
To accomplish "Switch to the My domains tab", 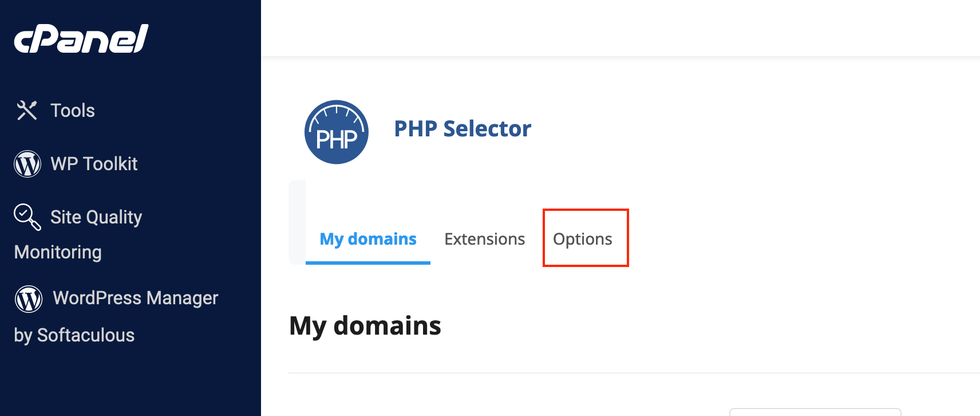I will pyautogui.click(x=368, y=239).
